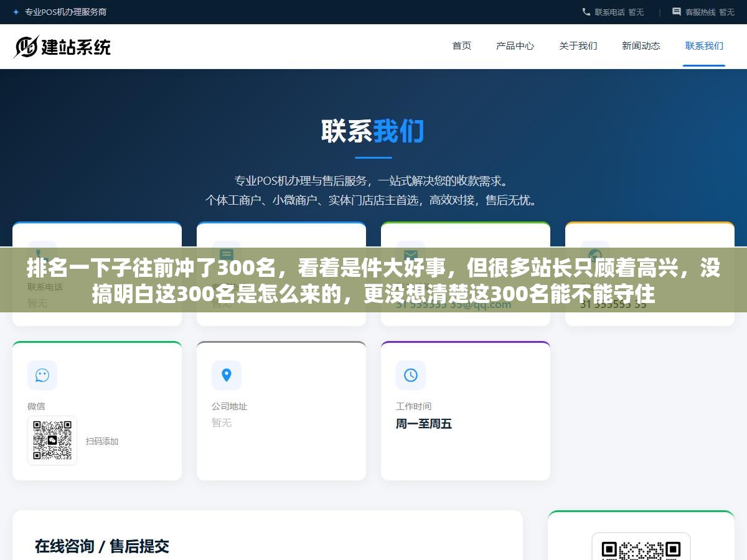Click the 专业POS机办理服务商 text

pyautogui.click(x=65, y=12)
